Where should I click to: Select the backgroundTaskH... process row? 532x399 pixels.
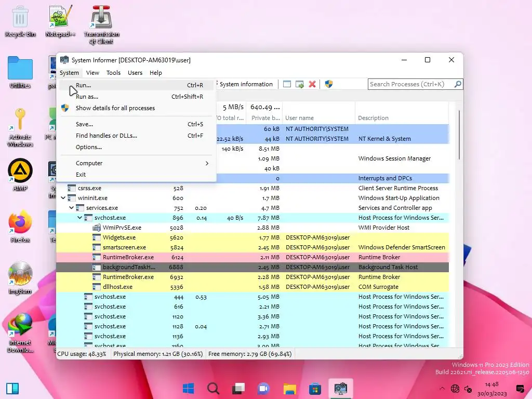(252, 267)
